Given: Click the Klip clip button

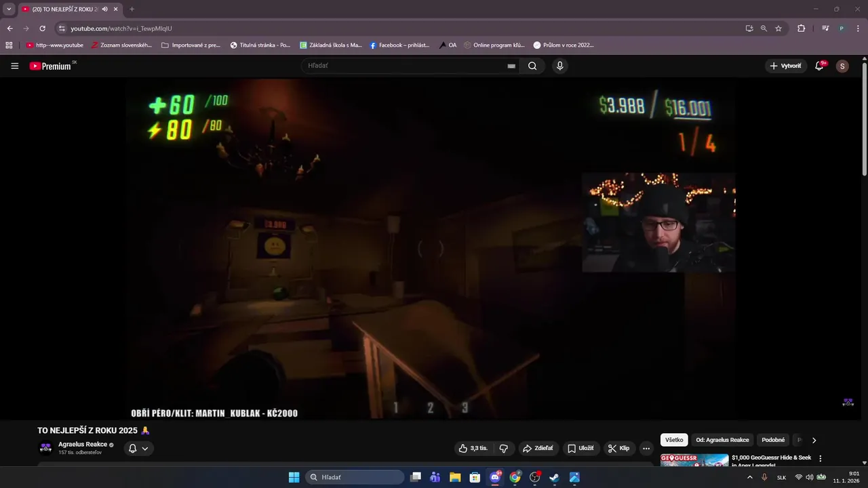Looking at the screenshot, I should 618,448.
